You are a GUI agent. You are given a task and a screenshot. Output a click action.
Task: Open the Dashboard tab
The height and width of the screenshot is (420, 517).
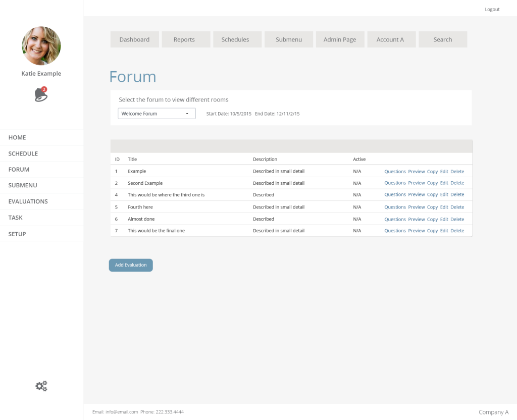134,39
